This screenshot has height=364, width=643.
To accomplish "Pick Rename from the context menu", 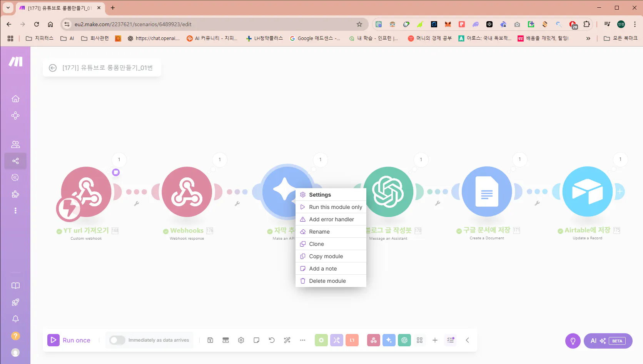I will tap(331, 232).
